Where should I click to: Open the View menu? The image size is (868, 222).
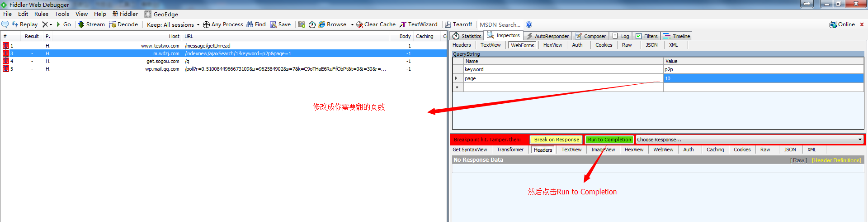pyautogui.click(x=81, y=14)
